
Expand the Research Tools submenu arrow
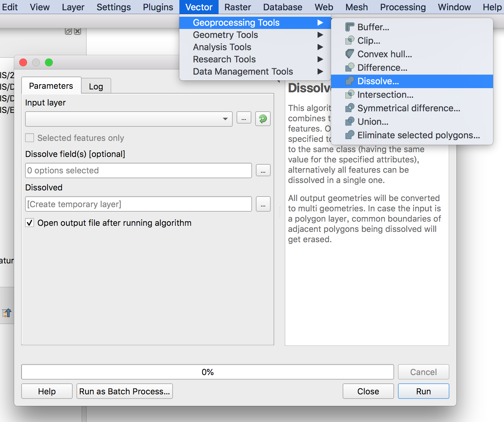click(x=320, y=59)
